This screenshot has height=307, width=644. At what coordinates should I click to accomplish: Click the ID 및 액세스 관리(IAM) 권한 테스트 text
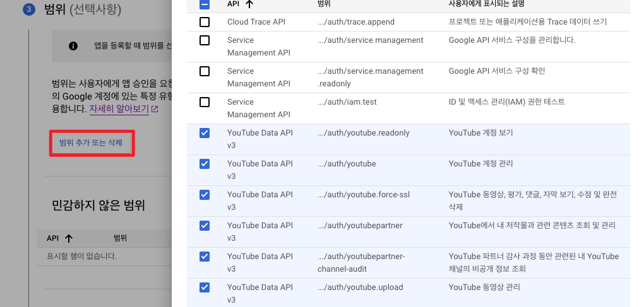coord(507,101)
